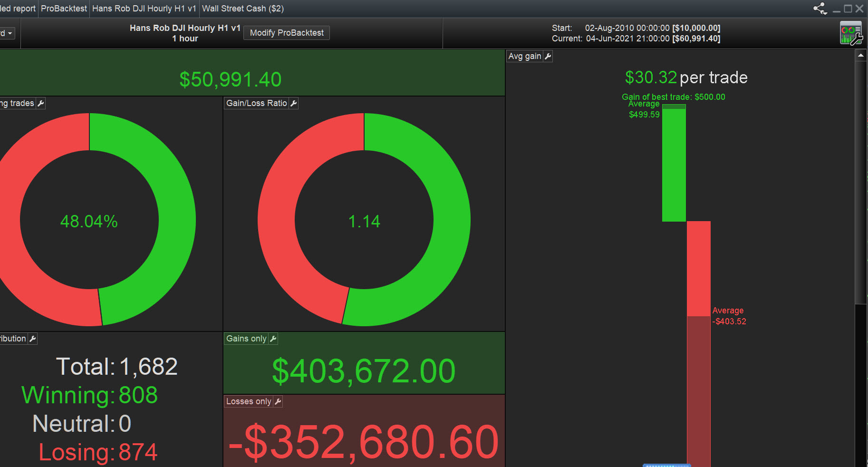Click the 48.04% winning trades percentage

coord(89,221)
